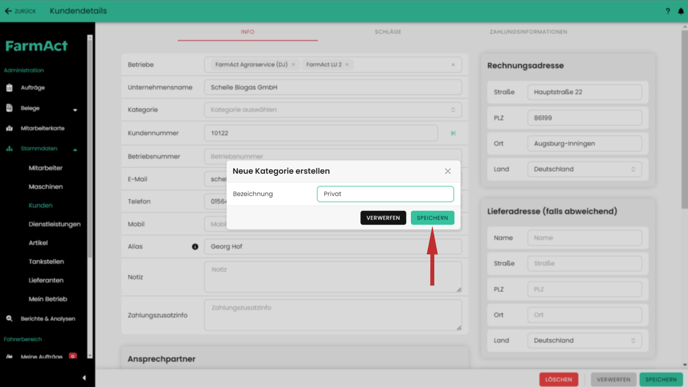Click the Ansprechpartner heading
This screenshot has height=387, width=688.
(x=161, y=359)
